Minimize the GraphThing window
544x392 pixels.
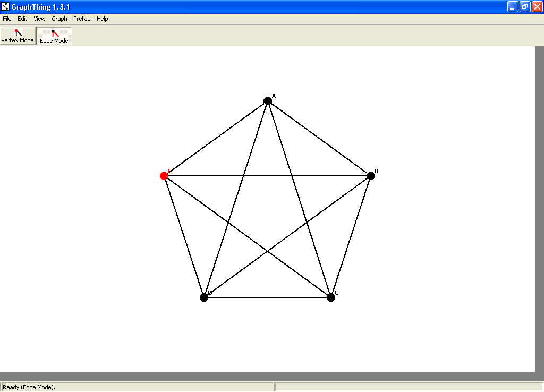click(x=513, y=7)
